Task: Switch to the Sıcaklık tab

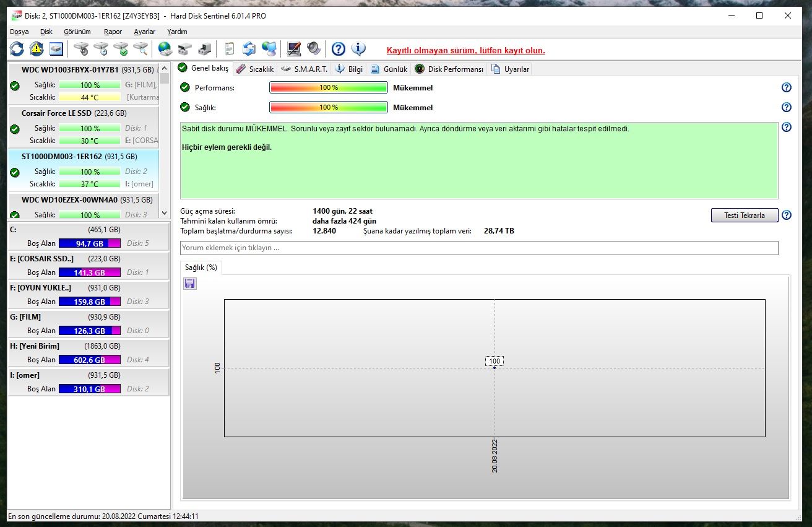Action: 254,69
